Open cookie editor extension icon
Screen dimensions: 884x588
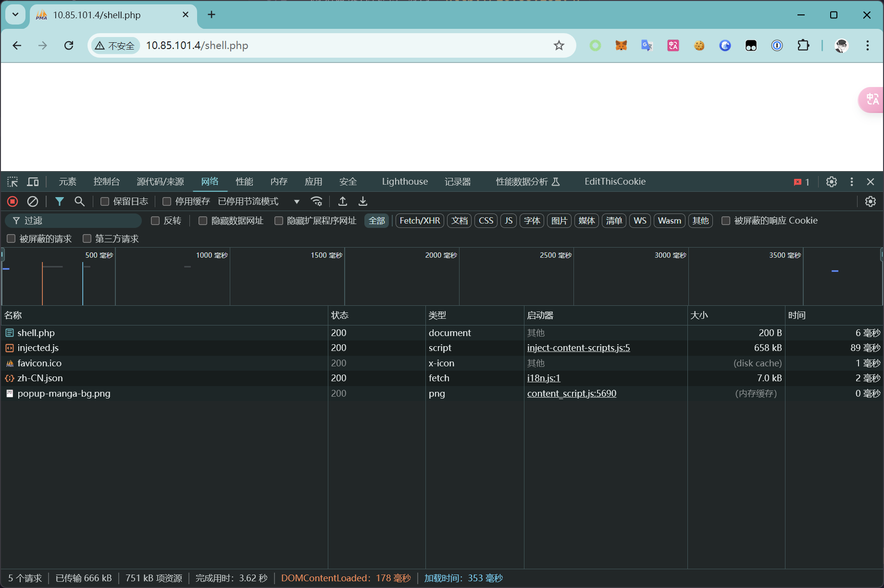tap(699, 45)
